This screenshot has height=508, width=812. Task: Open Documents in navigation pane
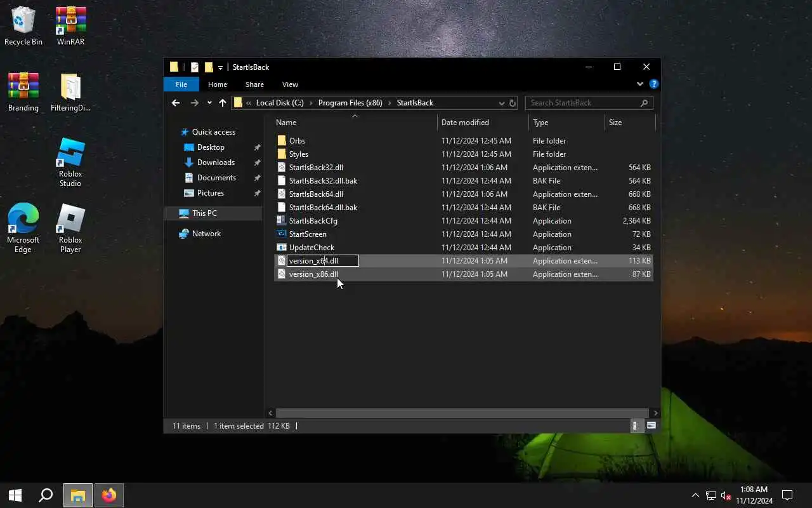tap(216, 178)
